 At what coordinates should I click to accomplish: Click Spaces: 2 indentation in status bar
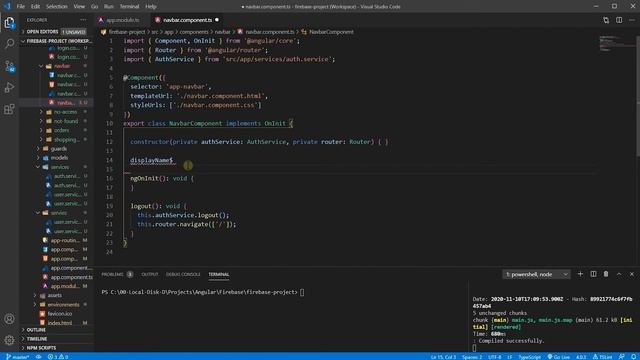(x=472, y=357)
